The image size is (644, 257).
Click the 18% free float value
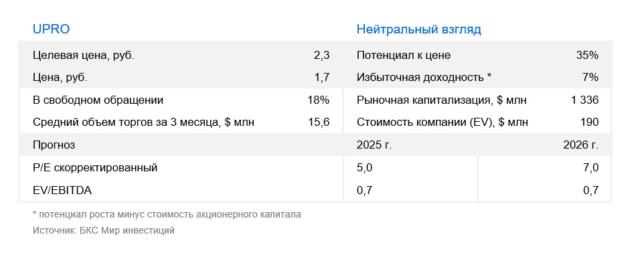tap(318, 100)
